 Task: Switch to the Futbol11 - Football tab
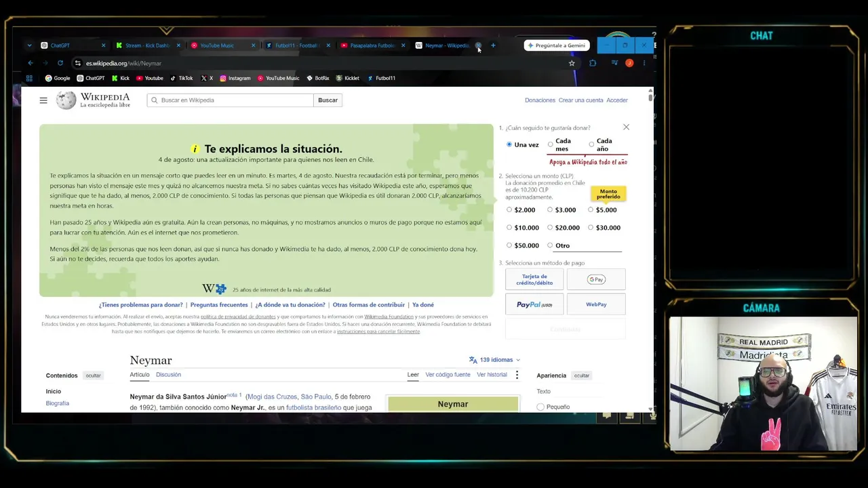click(x=297, y=45)
